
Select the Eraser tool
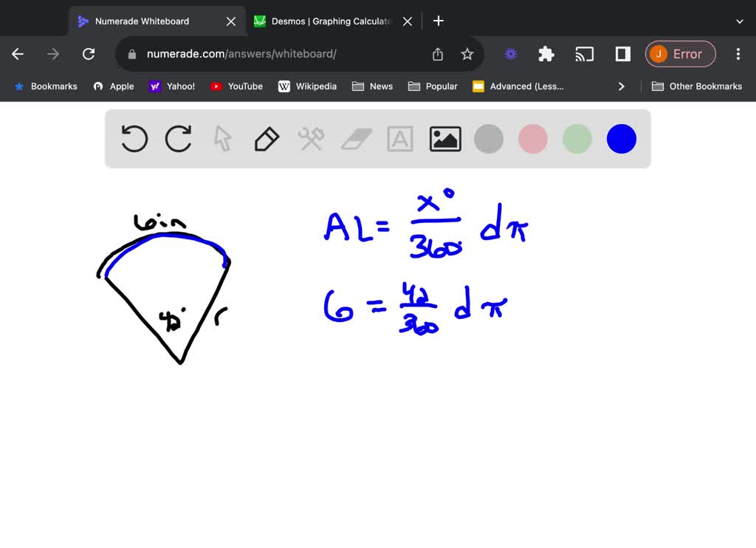coord(356,138)
